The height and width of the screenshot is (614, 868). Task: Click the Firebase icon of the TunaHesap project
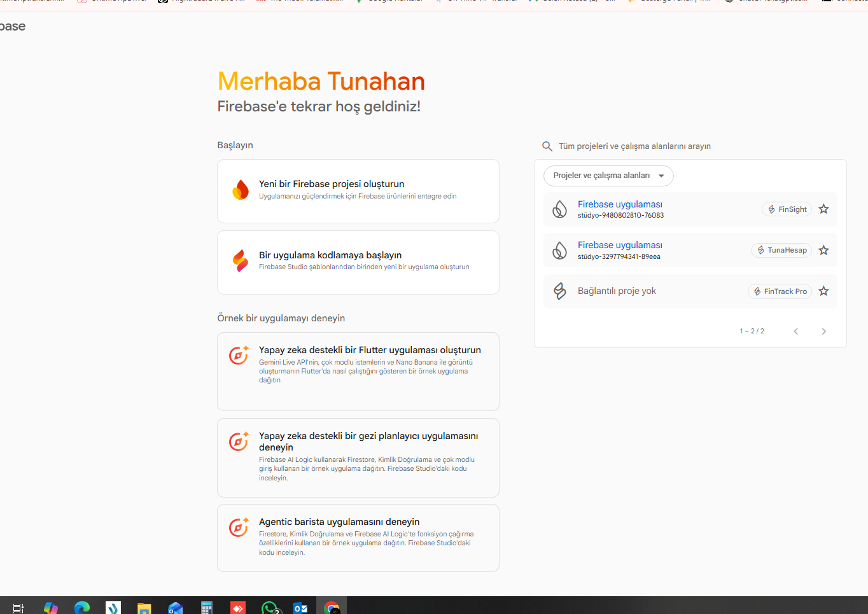coord(559,250)
